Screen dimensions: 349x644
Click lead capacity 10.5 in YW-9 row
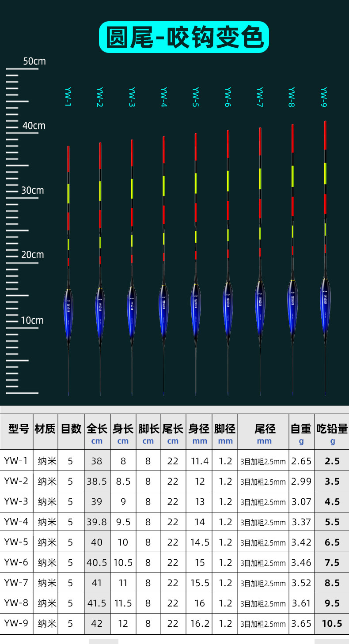(x=332, y=623)
